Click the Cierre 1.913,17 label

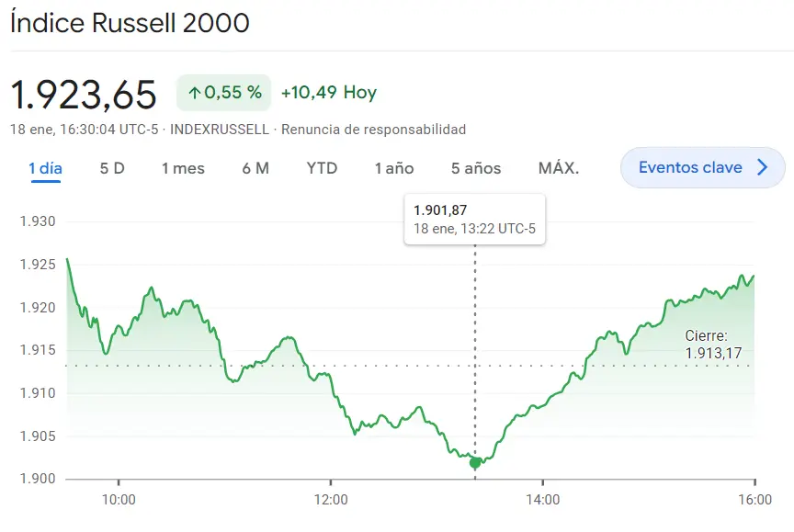click(713, 345)
